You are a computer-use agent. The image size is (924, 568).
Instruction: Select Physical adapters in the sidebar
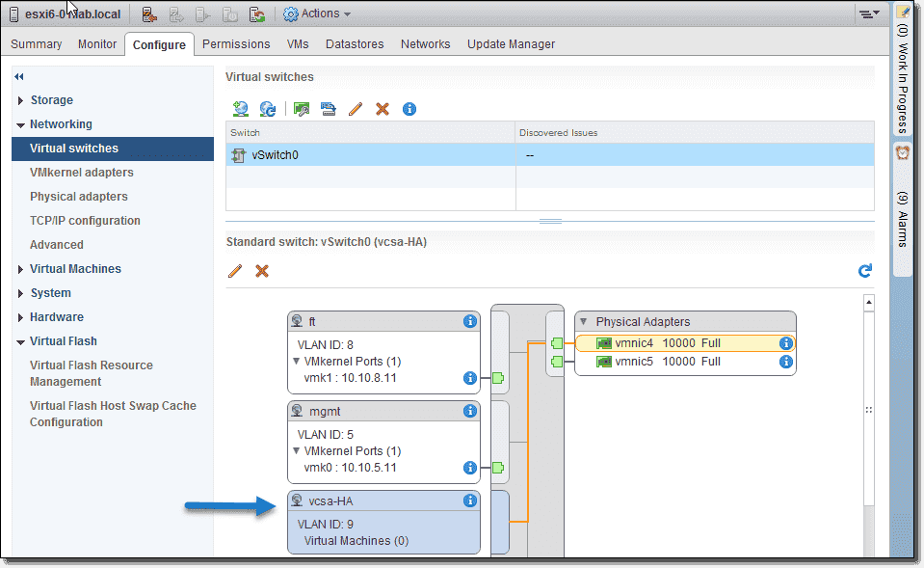coord(78,197)
